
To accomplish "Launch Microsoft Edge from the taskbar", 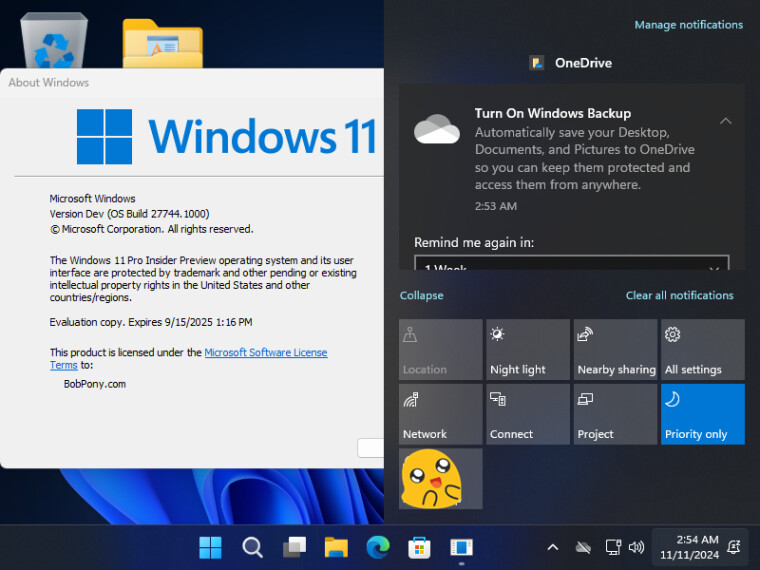I will coord(378,548).
